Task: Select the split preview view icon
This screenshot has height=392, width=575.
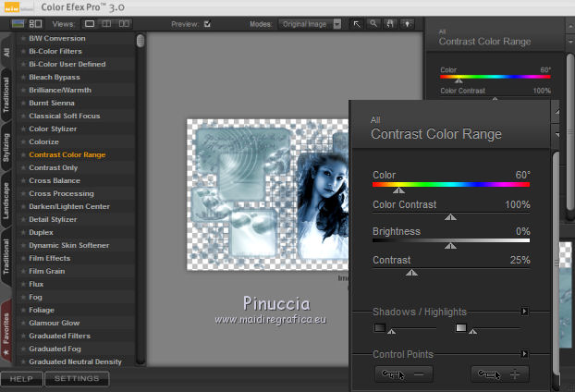Action: [106, 24]
